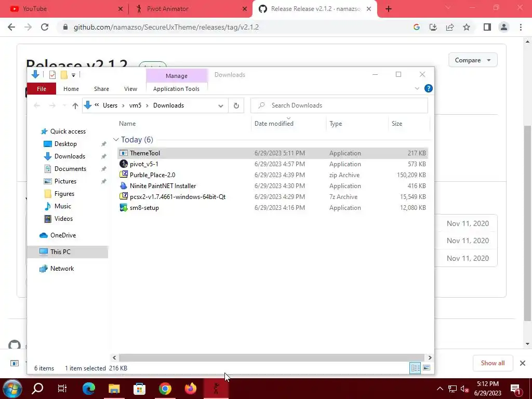
Task: Click the Start button orb
Action: click(x=12, y=389)
